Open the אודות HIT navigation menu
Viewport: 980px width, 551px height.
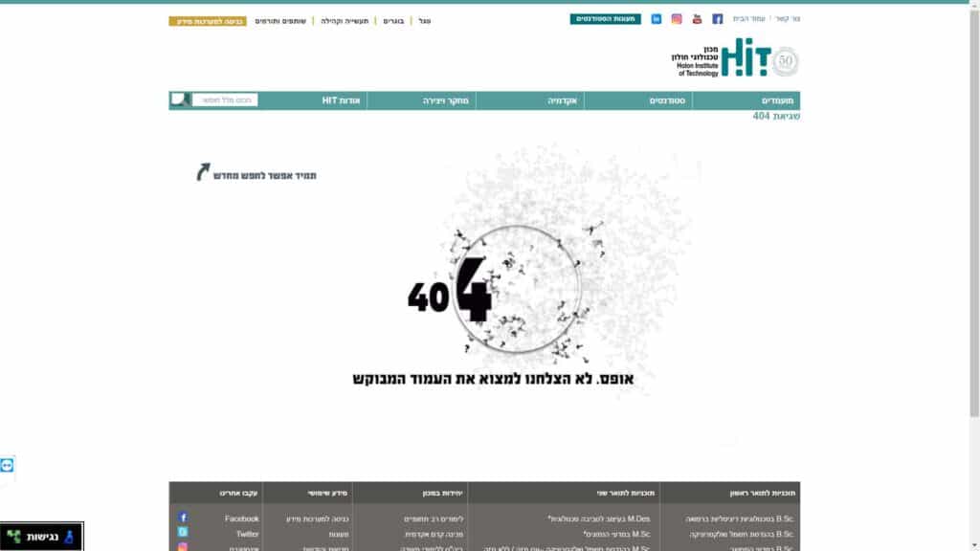pos(341,100)
